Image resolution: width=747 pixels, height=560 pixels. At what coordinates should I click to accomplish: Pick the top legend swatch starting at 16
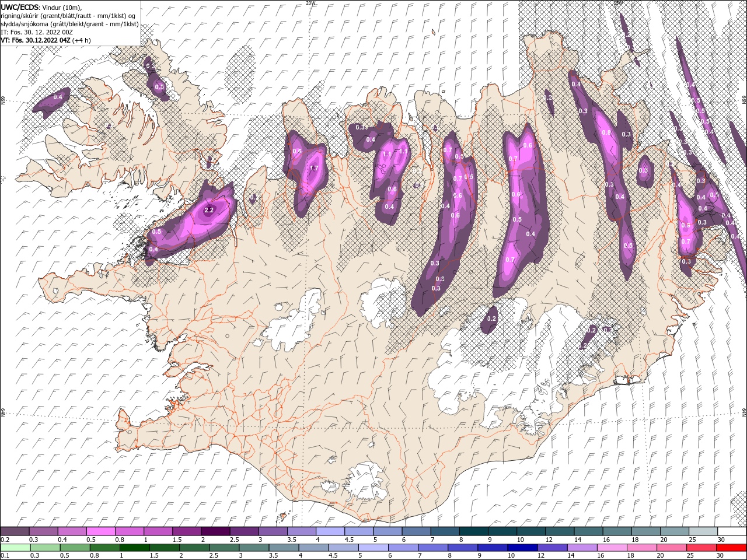coord(617,531)
